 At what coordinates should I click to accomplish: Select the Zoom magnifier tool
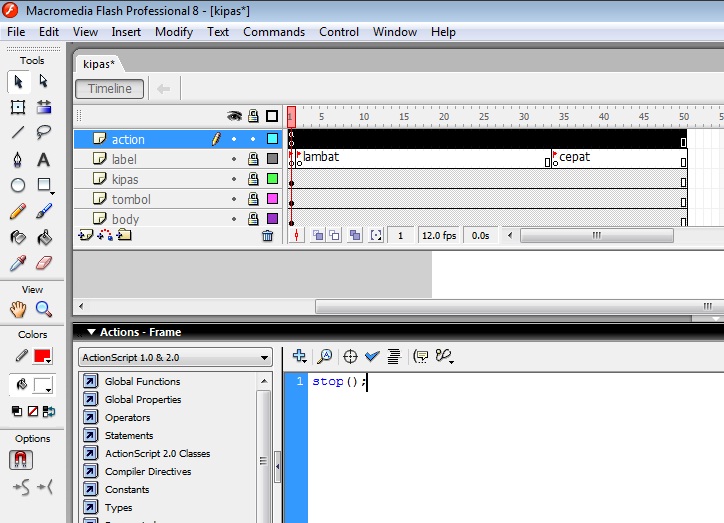point(44,309)
